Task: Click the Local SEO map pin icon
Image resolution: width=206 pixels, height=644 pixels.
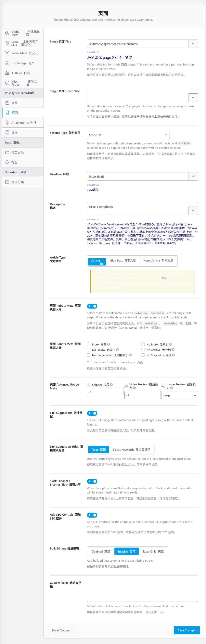Action: [7, 43]
